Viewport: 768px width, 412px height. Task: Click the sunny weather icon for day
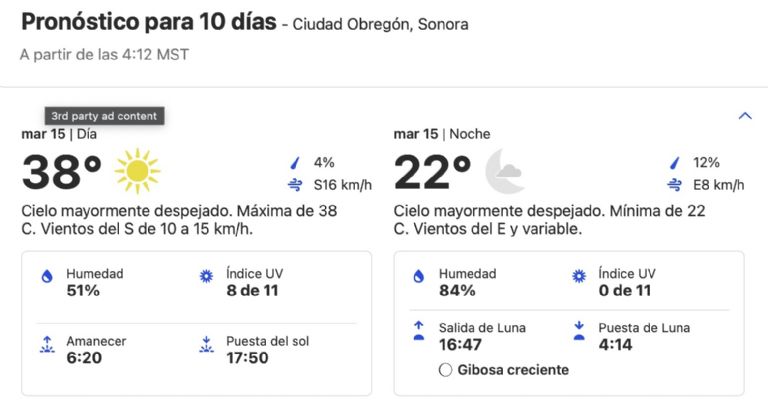(137, 171)
